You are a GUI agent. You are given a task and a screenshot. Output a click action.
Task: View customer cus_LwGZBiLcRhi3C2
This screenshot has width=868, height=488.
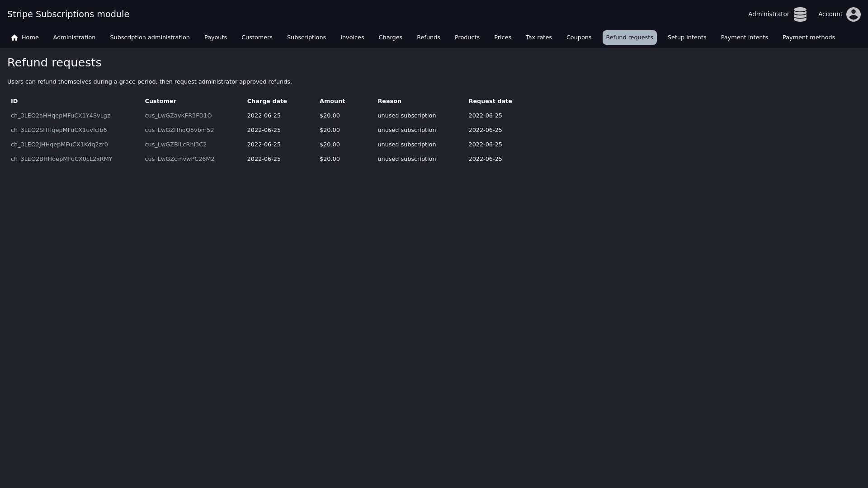pyautogui.click(x=175, y=145)
